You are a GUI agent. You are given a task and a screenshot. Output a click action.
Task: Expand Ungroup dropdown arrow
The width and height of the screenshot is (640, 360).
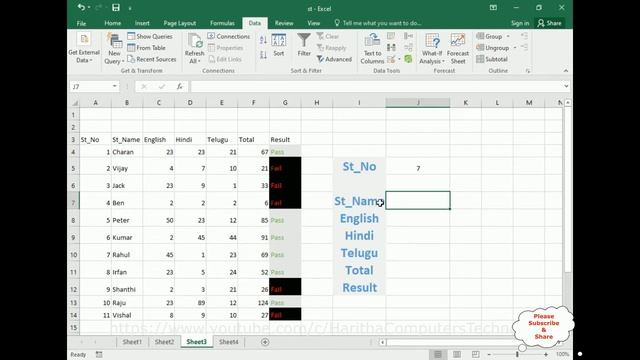pos(515,48)
